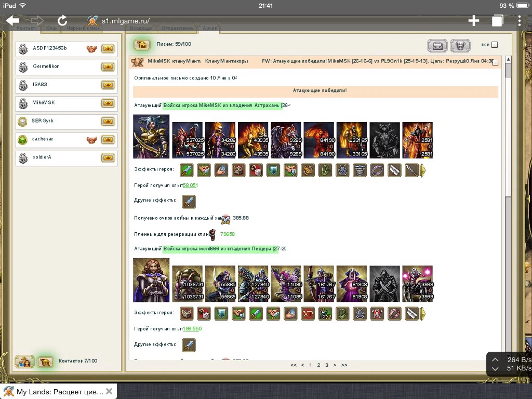Send message to ASDF123456b contact
The height and width of the screenshot is (399, 532).
point(108,49)
